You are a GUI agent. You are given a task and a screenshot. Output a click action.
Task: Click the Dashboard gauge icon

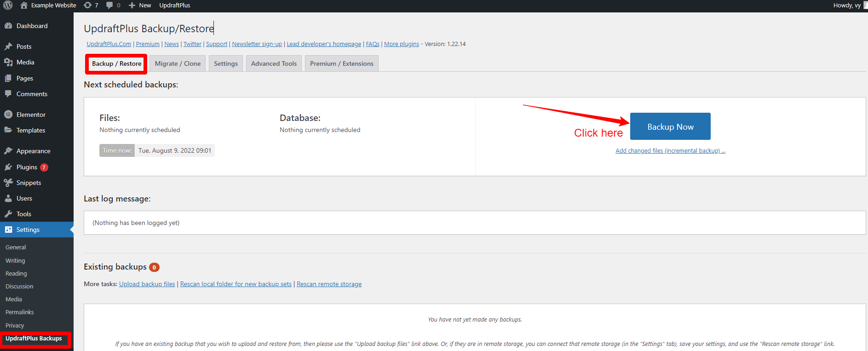(8, 26)
